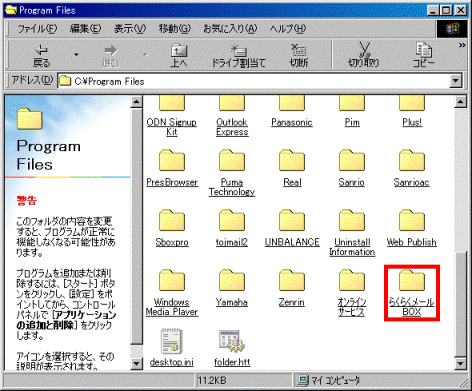472x391 pixels.
Task: Click the Program Files title bar folder icon
Action: [x=11, y=10]
